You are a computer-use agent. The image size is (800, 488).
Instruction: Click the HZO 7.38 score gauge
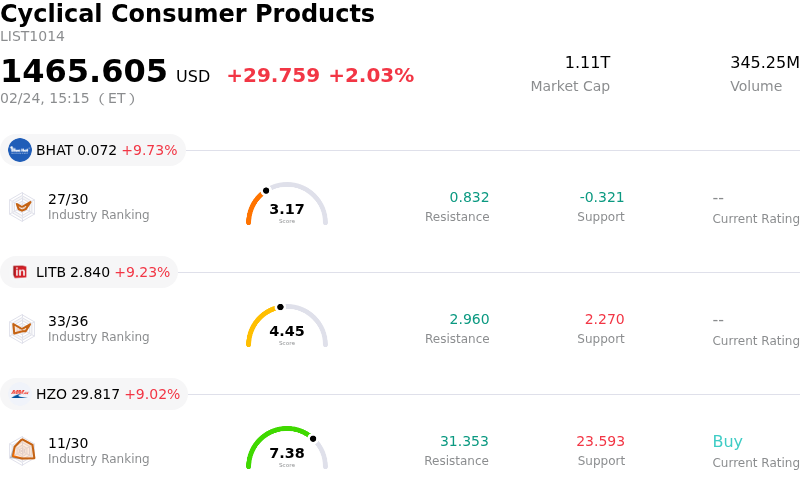pos(287,449)
